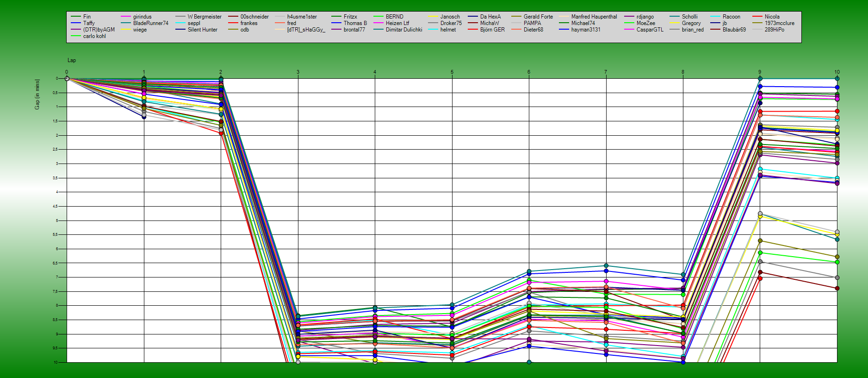
Task: Select 'Scholli' in the legend
Action: 689,17
